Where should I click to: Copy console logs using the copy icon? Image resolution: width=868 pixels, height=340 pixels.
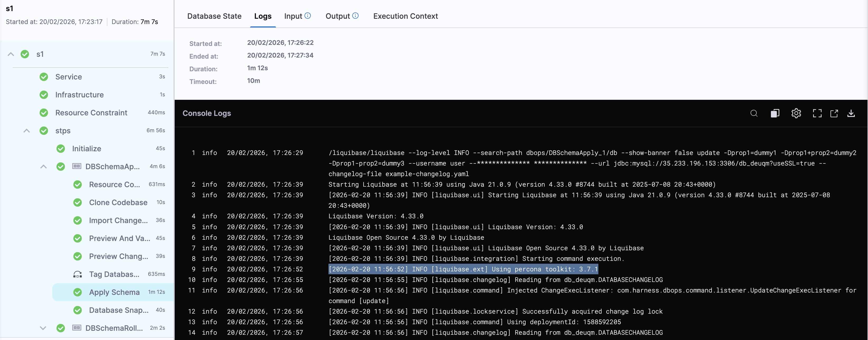(x=775, y=113)
